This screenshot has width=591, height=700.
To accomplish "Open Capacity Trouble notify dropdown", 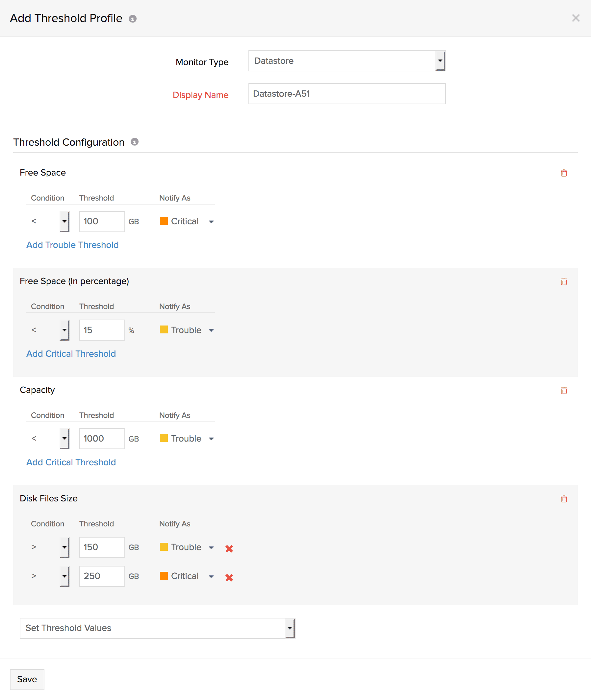I will pyautogui.click(x=211, y=439).
